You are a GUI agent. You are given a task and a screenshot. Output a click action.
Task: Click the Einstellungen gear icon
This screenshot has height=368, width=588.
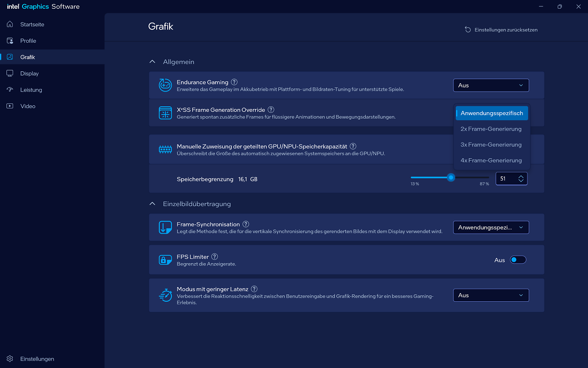coord(10,359)
